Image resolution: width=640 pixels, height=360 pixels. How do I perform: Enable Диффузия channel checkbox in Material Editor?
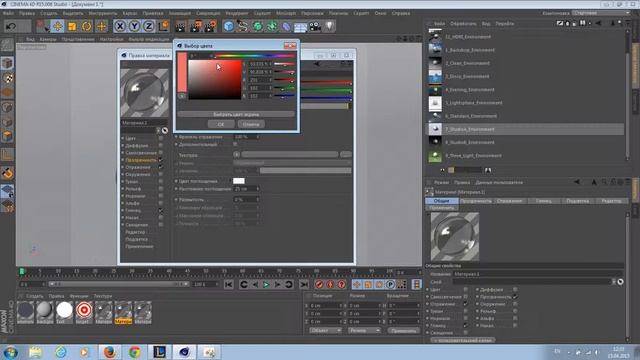[x=161, y=145]
